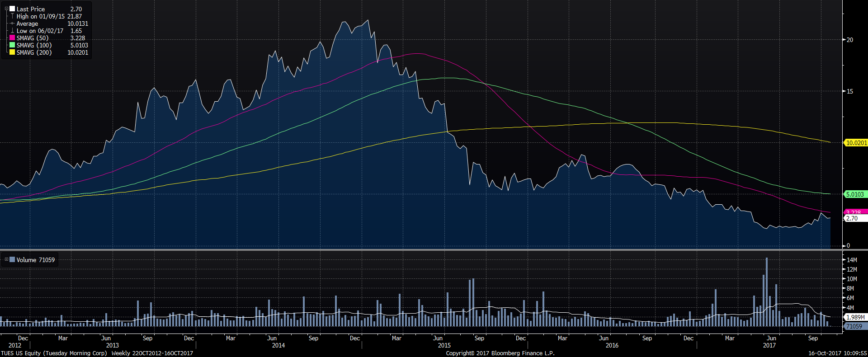Image resolution: width=868 pixels, height=357 pixels.
Task: Click the 2015 year label on time axis
Action: click(x=444, y=345)
